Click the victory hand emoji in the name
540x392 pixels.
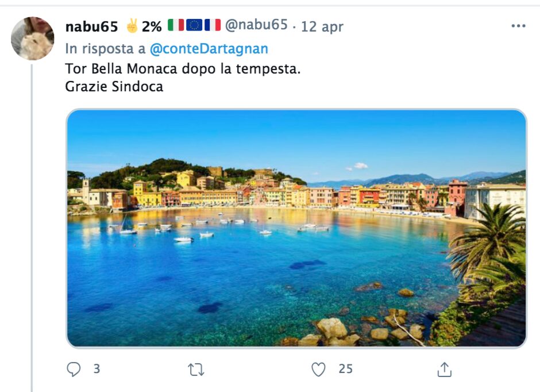[132, 26]
